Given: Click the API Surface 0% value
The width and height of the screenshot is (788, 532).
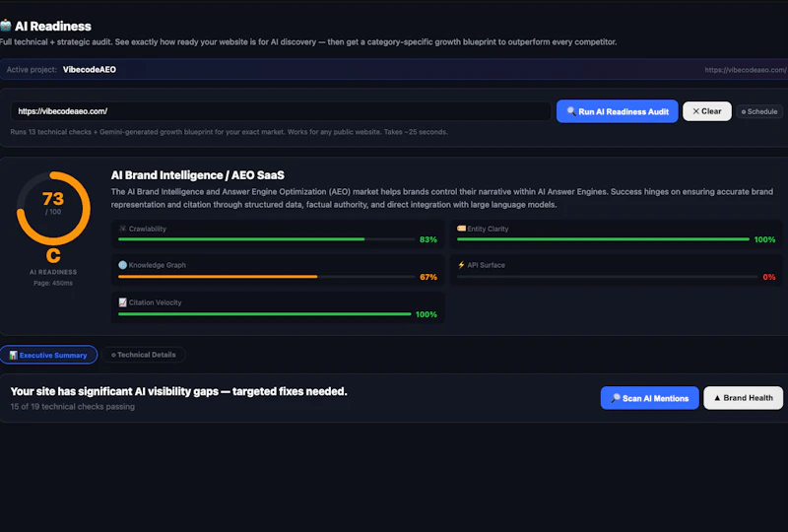Looking at the screenshot, I should [769, 277].
